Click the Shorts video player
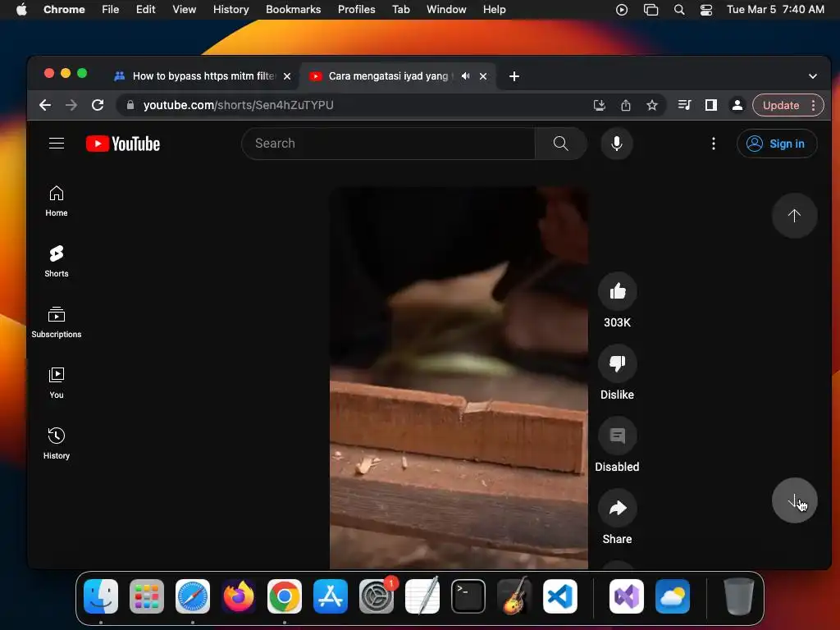 click(459, 377)
